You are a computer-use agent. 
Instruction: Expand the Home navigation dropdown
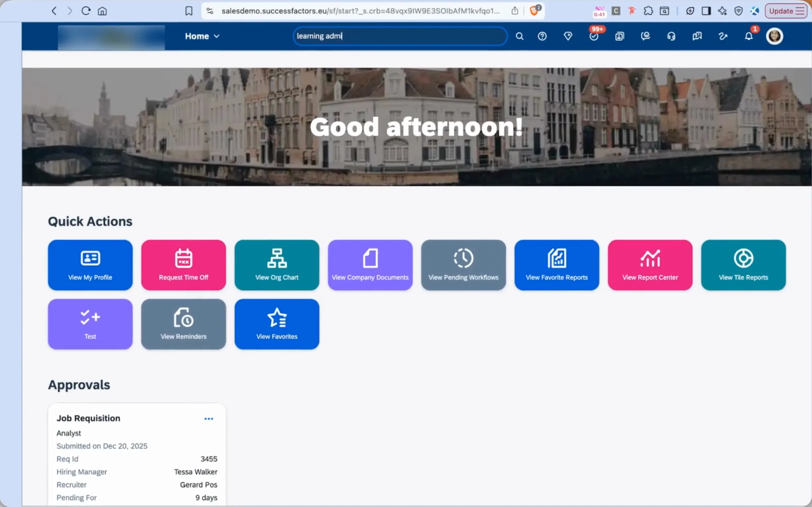pos(202,36)
